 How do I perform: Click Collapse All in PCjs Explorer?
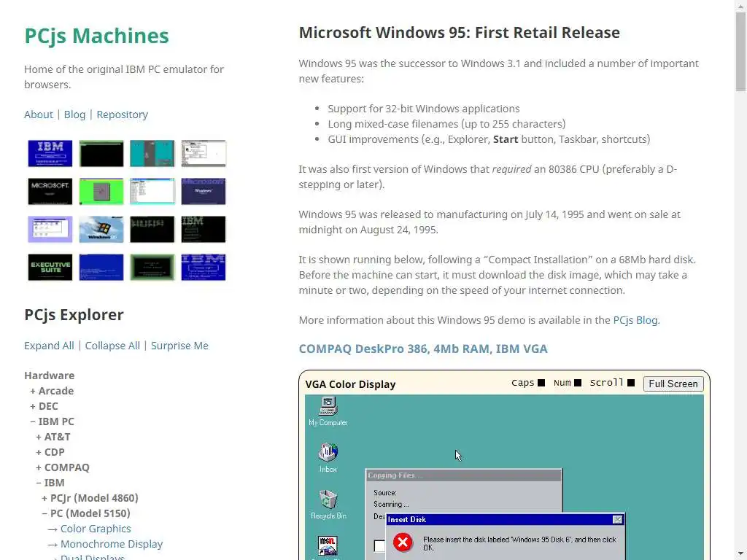coord(112,345)
